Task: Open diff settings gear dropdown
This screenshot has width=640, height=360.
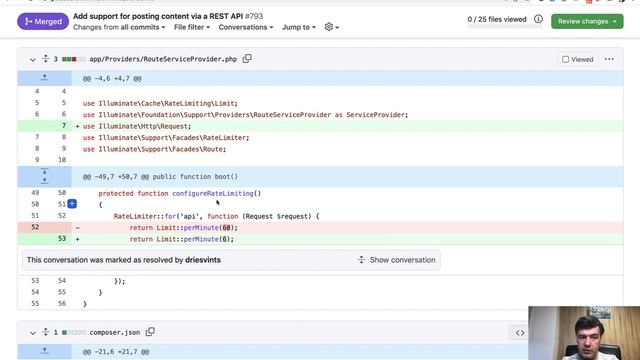Action: coord(331,27)
